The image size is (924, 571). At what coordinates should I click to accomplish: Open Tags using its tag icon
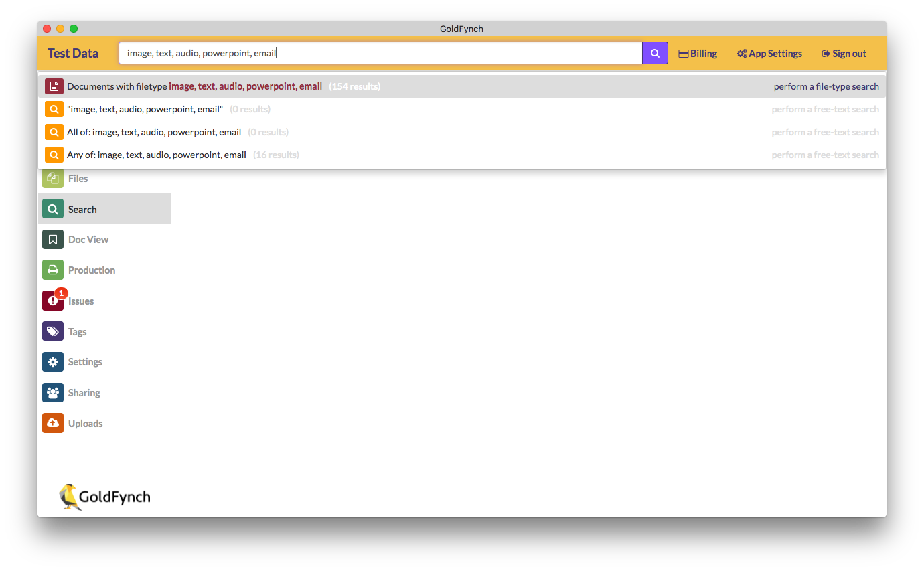(52, 331)
